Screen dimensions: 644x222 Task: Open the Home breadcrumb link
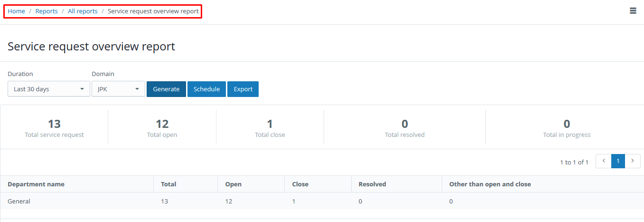(16, 11)
